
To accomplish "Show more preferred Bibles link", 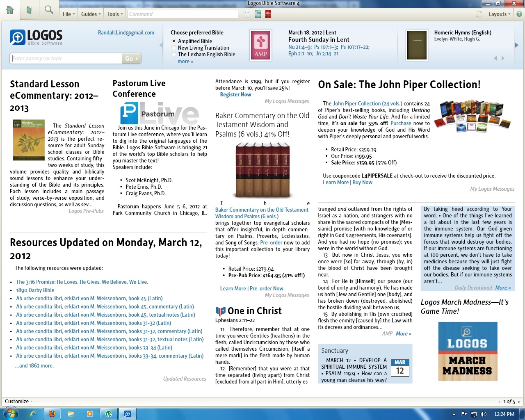I will 185,62.
